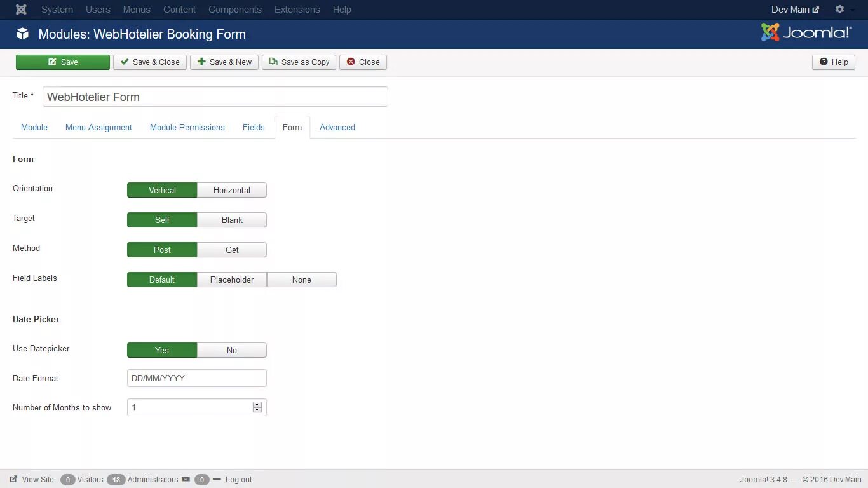Click the messages count badge
Screen dimensions: 868x488
[202, 479]
